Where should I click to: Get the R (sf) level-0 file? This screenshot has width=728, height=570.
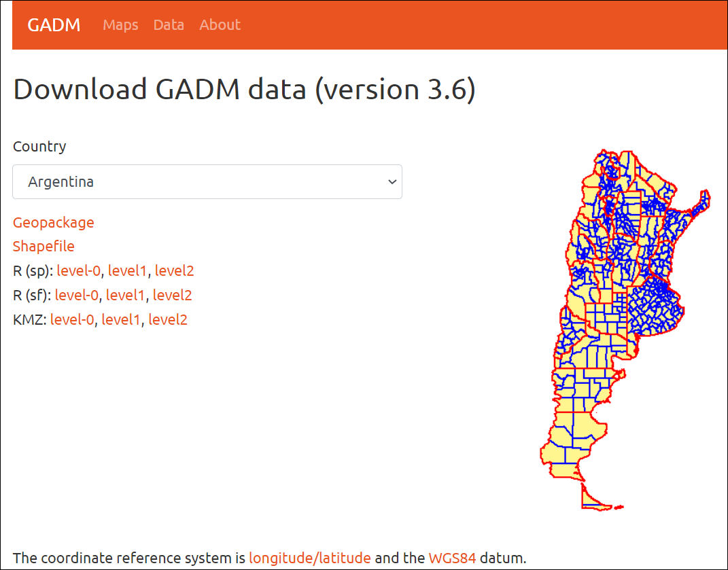pos(77,295)
